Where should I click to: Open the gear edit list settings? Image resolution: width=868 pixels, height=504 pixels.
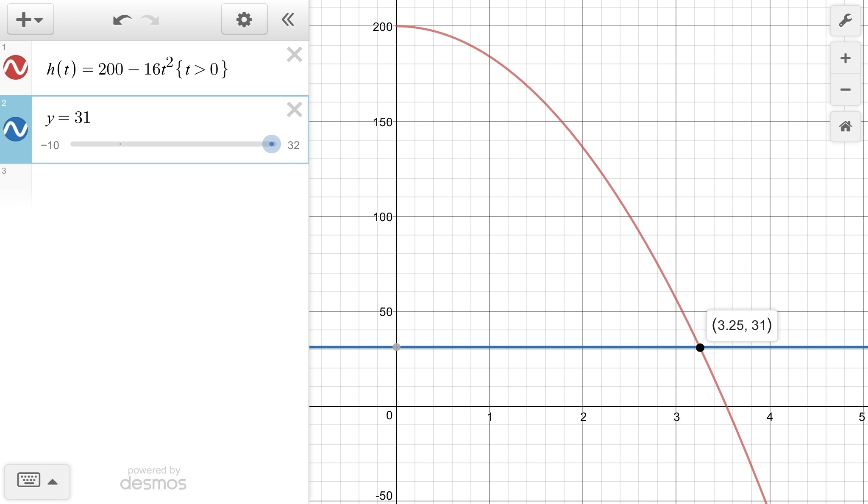(x=244, y=19)
